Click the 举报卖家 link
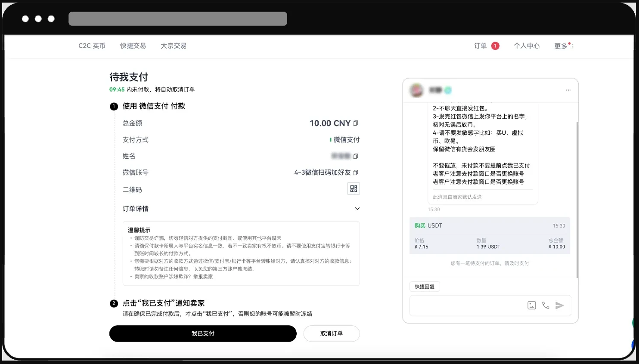Viewport: 639px width, 364px height. (203, 277)
